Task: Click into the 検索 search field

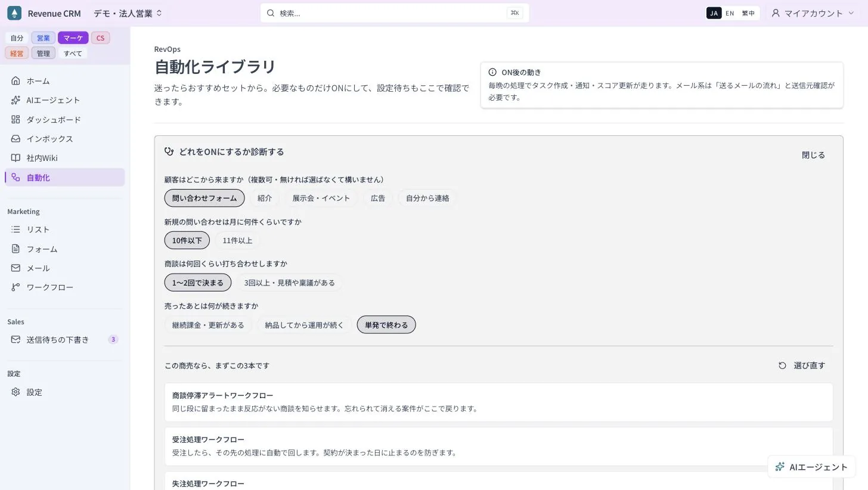Action: pyautogui.click(x=395, y=13)
